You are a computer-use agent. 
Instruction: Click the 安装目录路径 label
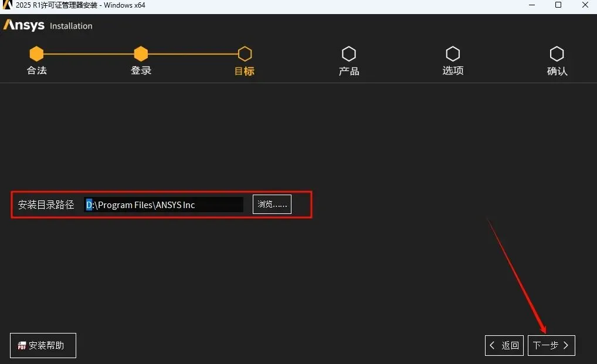46,205
